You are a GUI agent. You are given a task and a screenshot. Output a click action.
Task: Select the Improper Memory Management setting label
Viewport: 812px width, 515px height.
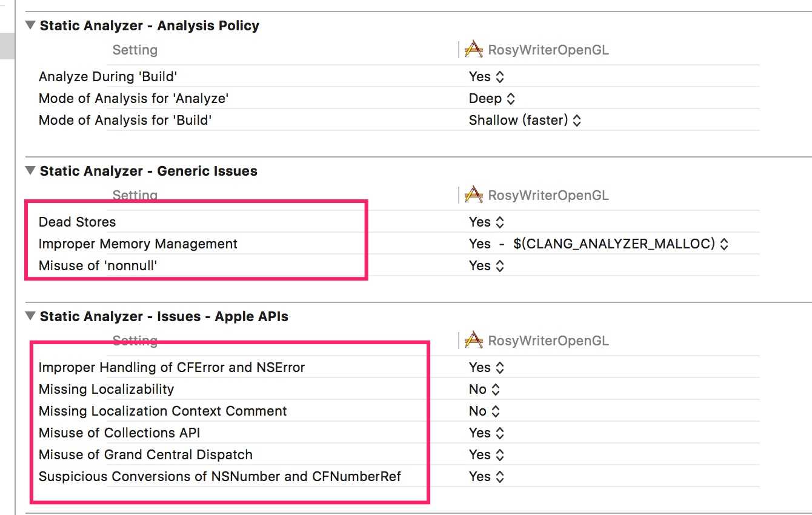tap(138, 244)
